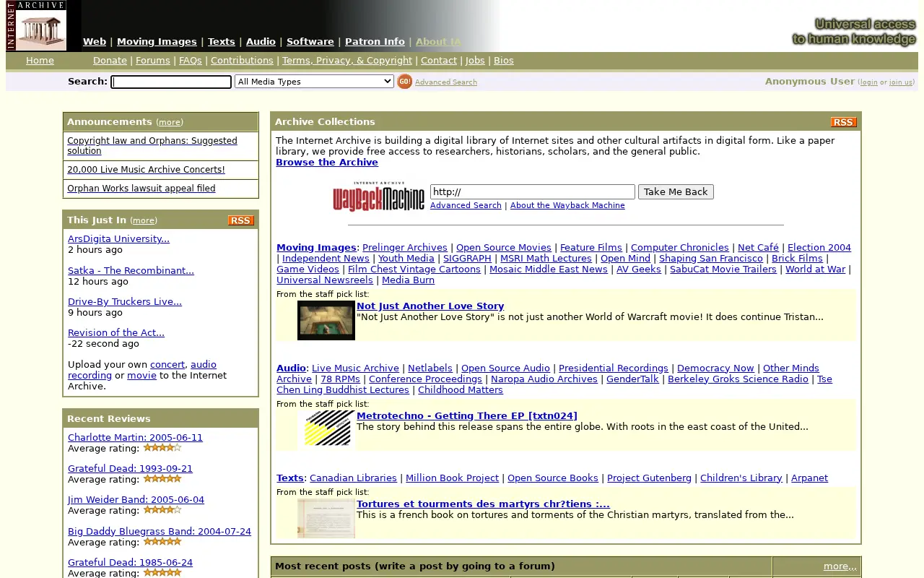Click Browse the Archive link
Screen dimensions: 924x578
pyautogui.click(x=327, y=163)
